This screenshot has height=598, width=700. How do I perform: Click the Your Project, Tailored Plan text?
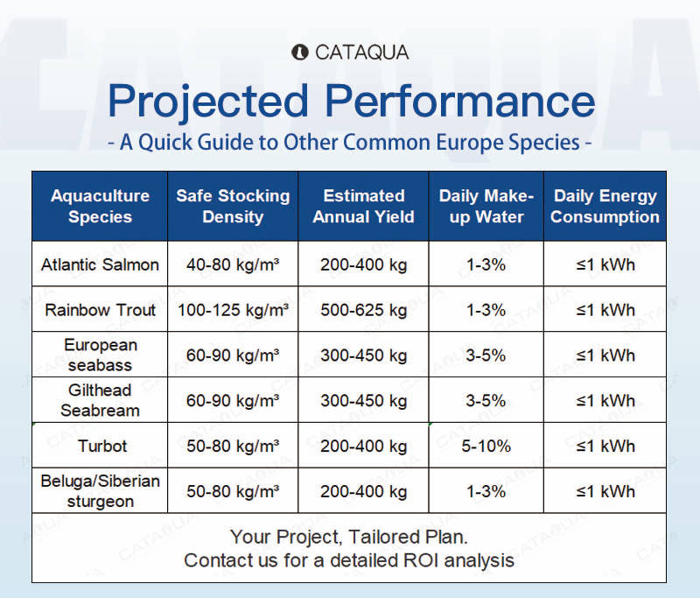tap(349, 537)
